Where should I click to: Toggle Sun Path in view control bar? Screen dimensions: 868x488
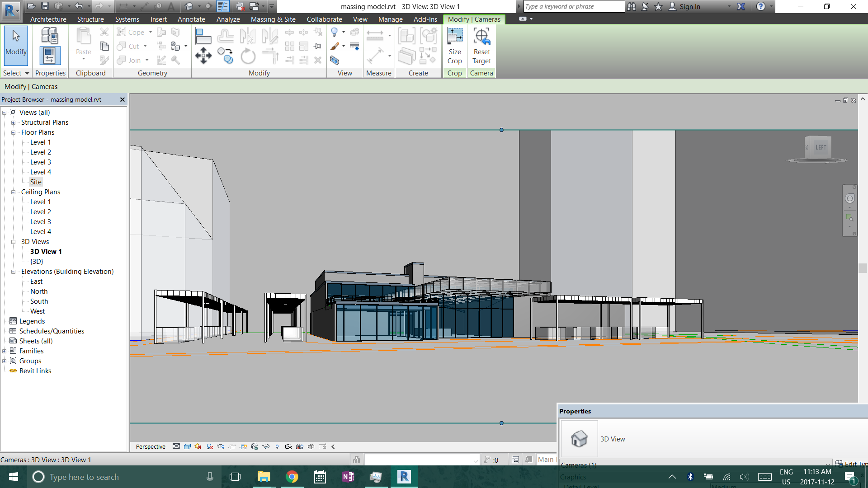coord(198,446)
